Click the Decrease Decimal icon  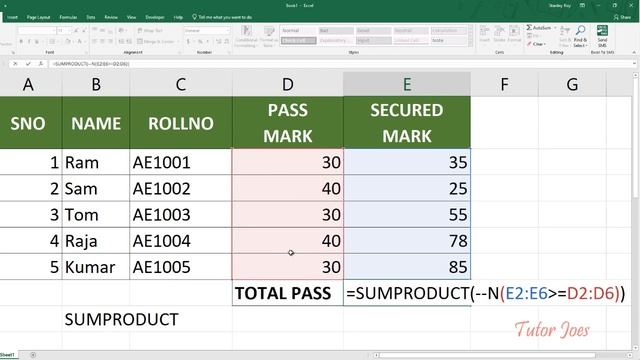pos(227,41)
